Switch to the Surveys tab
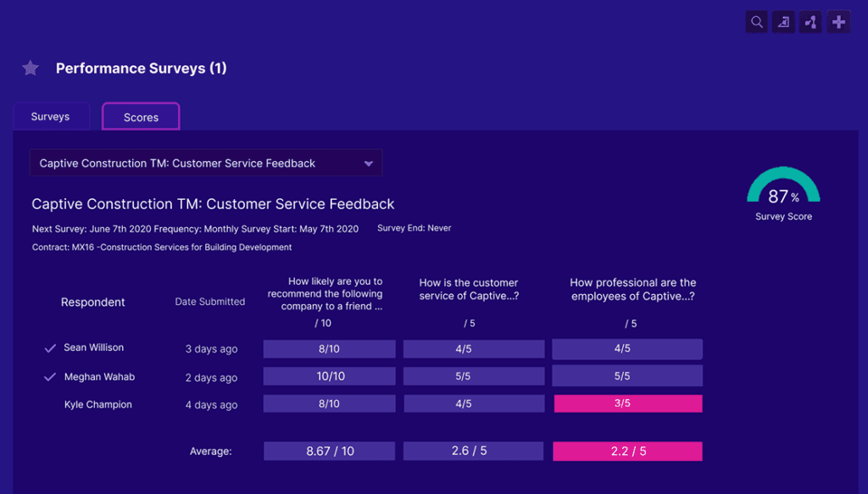 click(51, 117)
